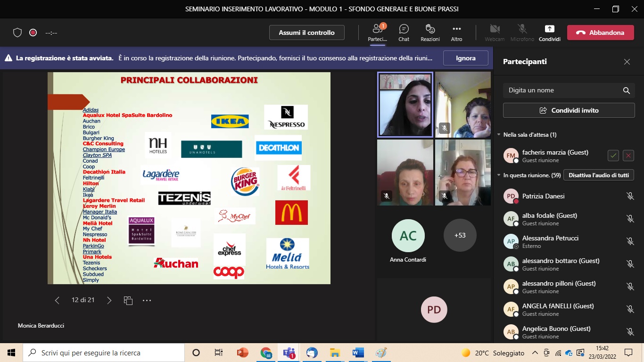This screenshot has width=644, height=362.
Task: Go to the previous slide arrow
Action: (57, 300)
